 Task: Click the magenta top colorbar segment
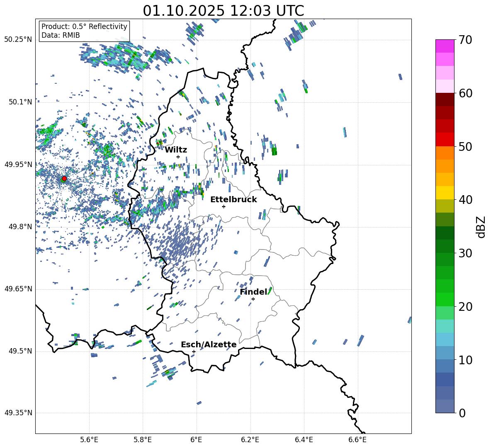(445, 46)
